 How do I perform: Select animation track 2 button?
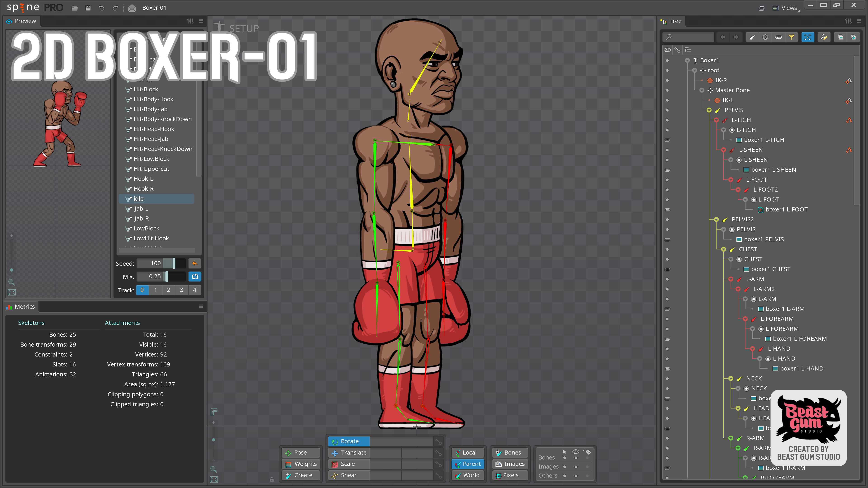pyautogui.click(x=168, y=290)
